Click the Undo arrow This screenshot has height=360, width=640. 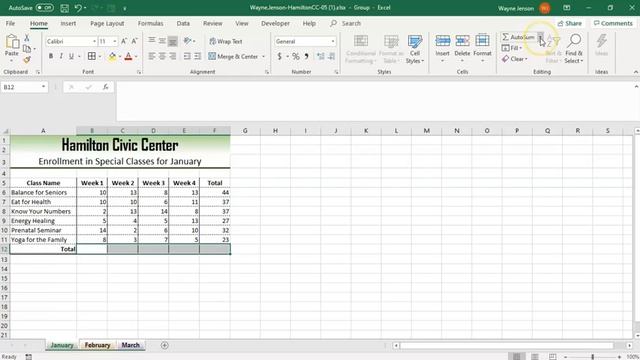(x=78, y=8)
